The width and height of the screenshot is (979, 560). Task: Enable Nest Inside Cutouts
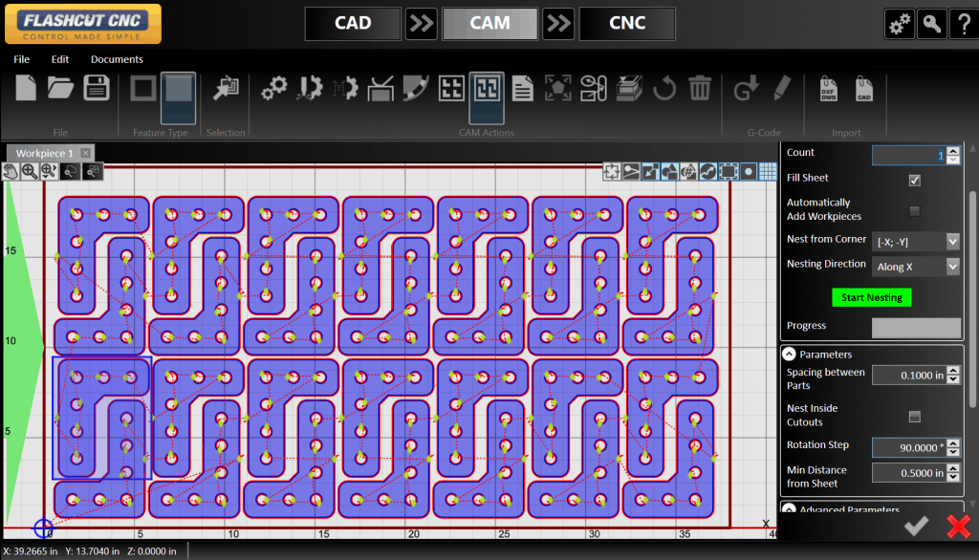pyautogui.click(x=915, y=417)
